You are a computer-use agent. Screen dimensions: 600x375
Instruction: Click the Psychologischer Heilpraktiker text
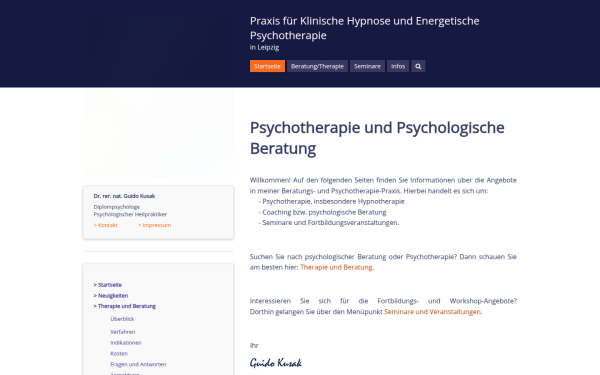click(130, 214)
